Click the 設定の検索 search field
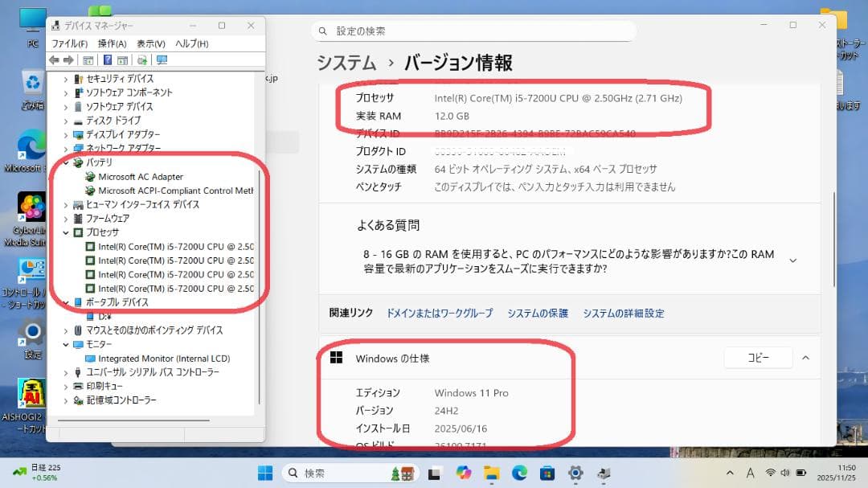 pos(474,29)
